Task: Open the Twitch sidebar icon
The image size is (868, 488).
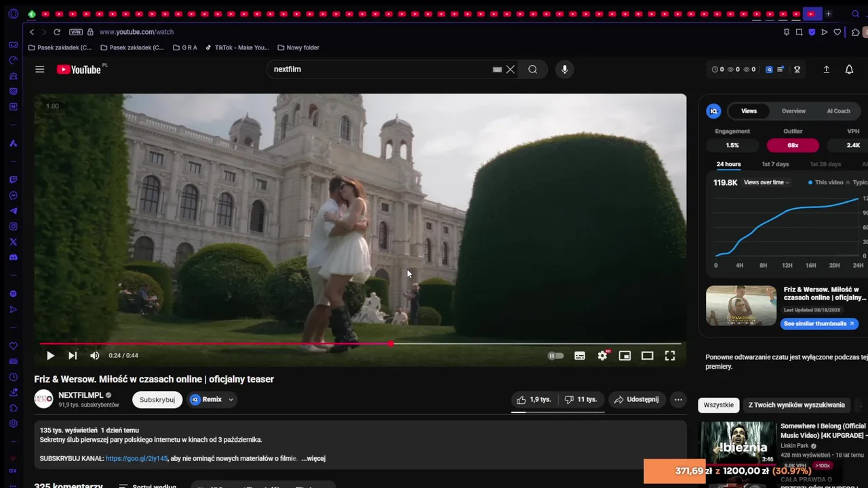Action: click(13, 180)
